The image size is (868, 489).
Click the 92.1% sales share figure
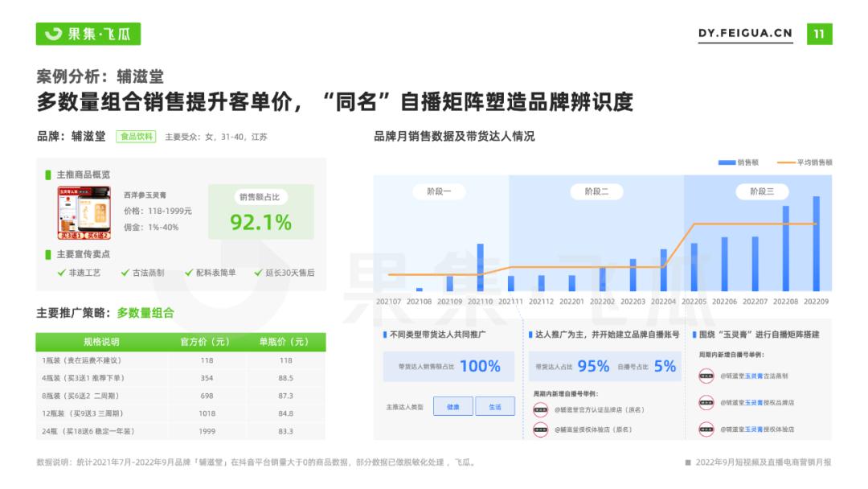pyautogui.click(x=260, y=223)
